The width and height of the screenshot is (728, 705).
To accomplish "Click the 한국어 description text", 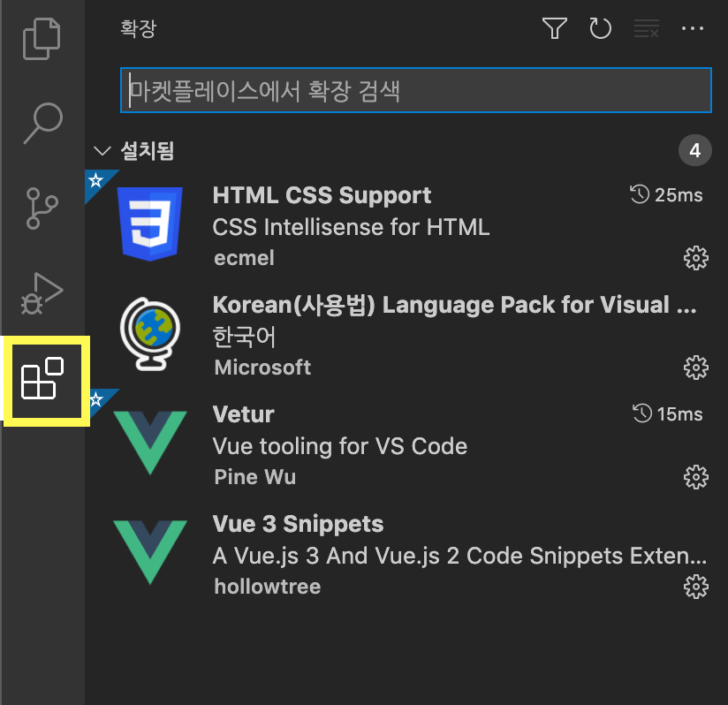I will [244, 337].
